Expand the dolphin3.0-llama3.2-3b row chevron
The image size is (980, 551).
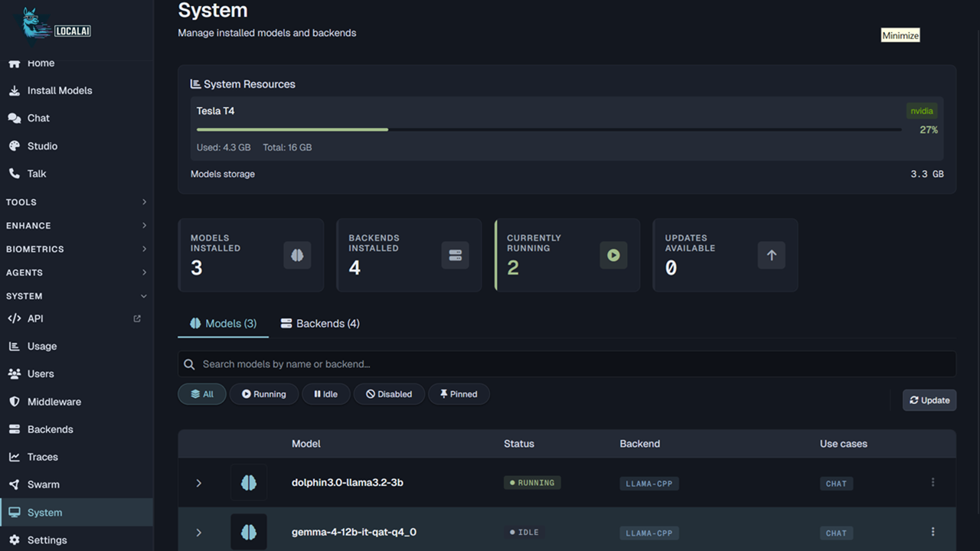pos(198,483)
